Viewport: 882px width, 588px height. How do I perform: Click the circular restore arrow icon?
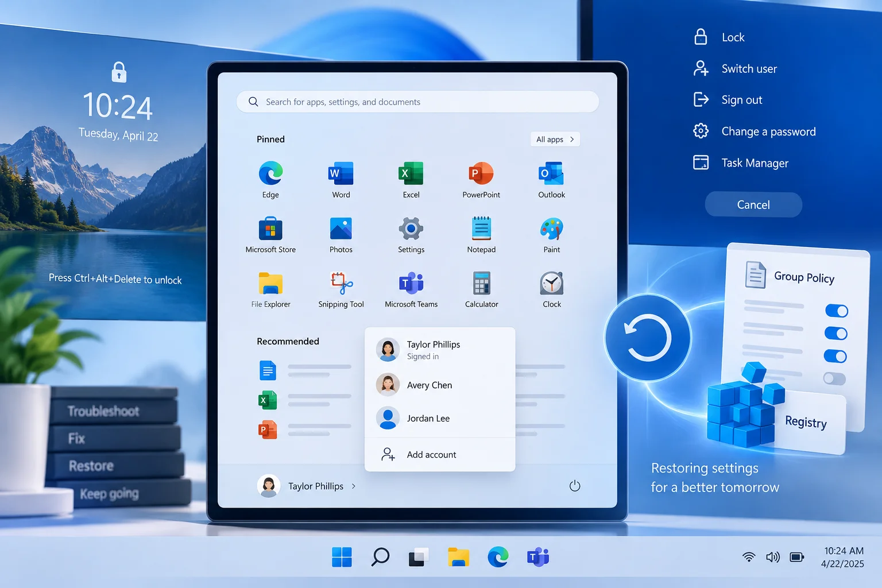(x=648, y=338)
